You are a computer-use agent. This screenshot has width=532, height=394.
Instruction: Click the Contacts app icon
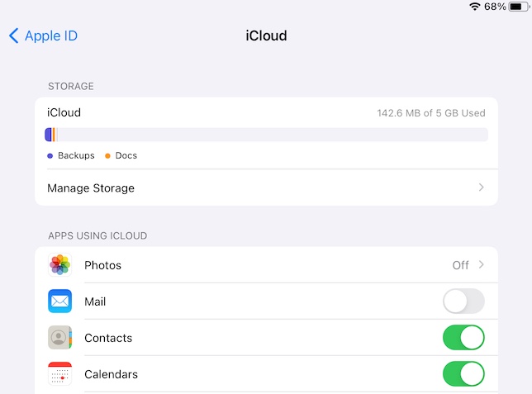click(x=59, y=337)
